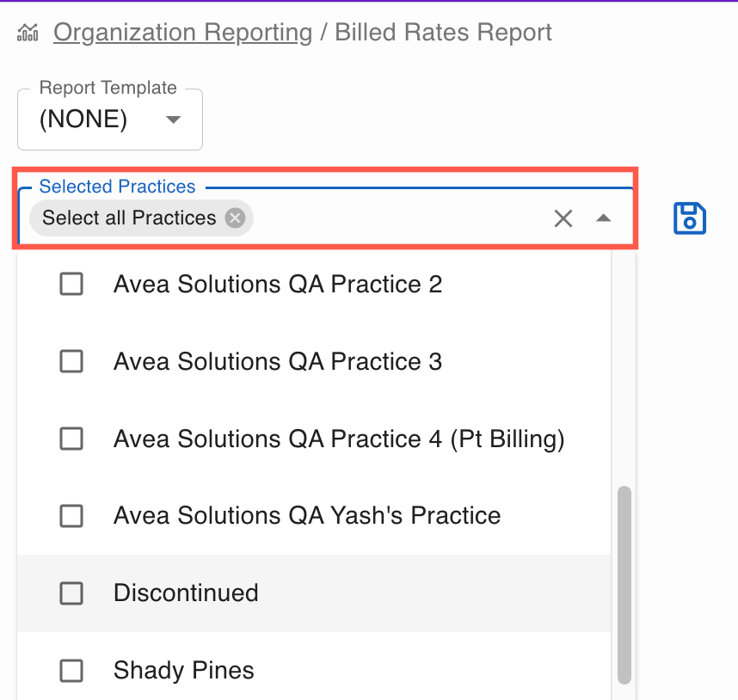Click the save report template icon

(689, 218)
